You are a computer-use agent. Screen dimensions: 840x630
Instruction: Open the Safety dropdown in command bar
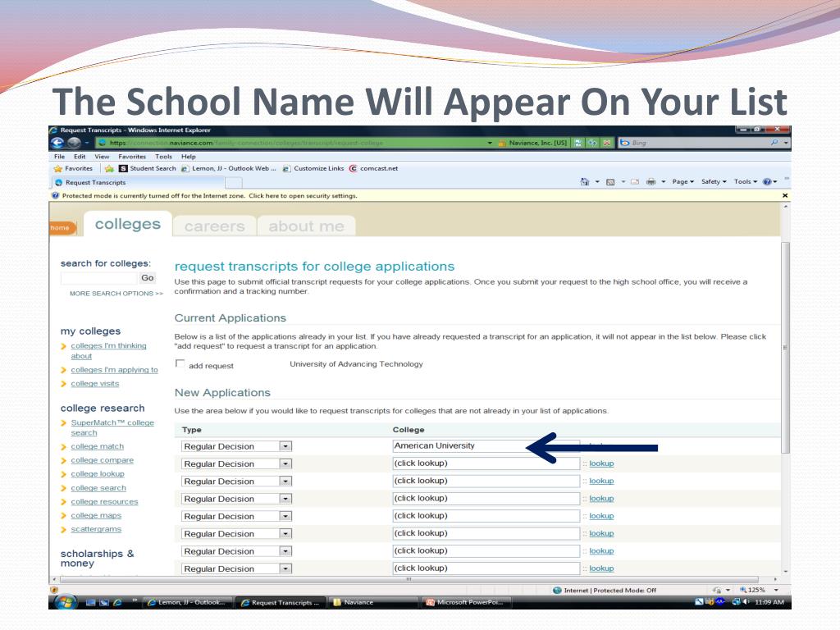(714, 182)
